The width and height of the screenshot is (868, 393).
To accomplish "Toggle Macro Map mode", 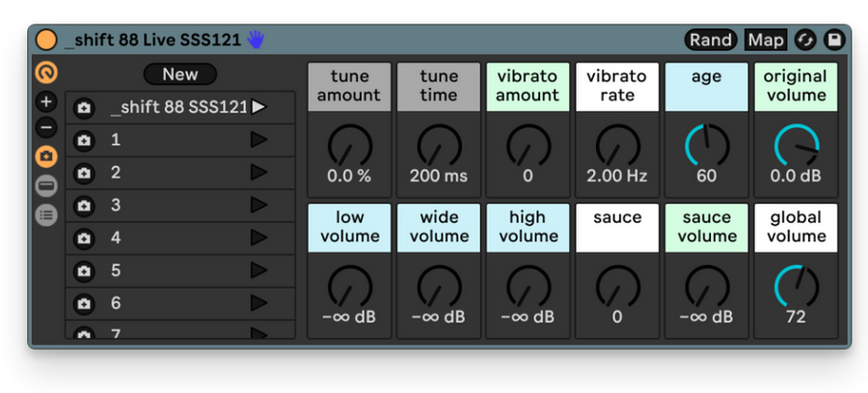I will pos(766,40).
